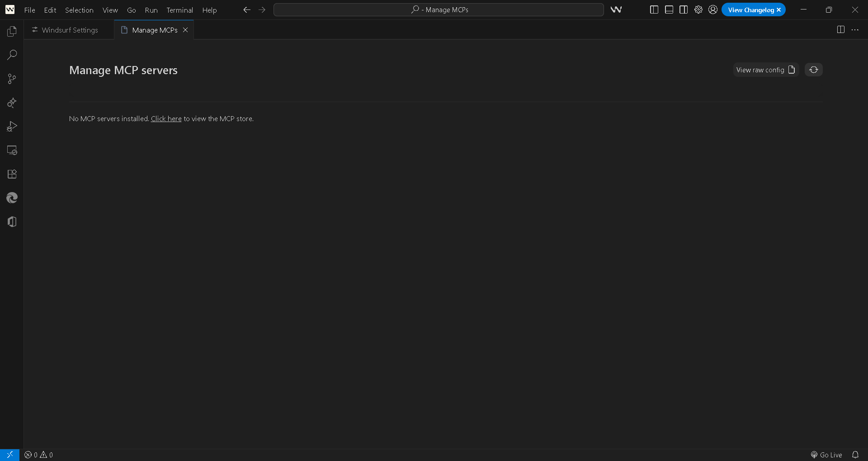Viewport: 868px width, 461px height.
Task: Open the Accounts menu in title bar
Action: [713, 9]
